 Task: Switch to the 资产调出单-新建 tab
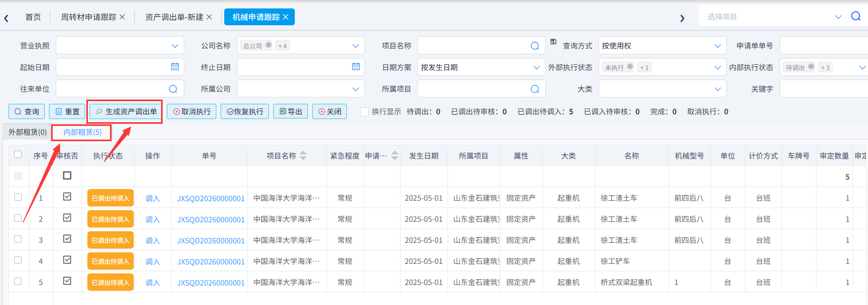point(174,17)
